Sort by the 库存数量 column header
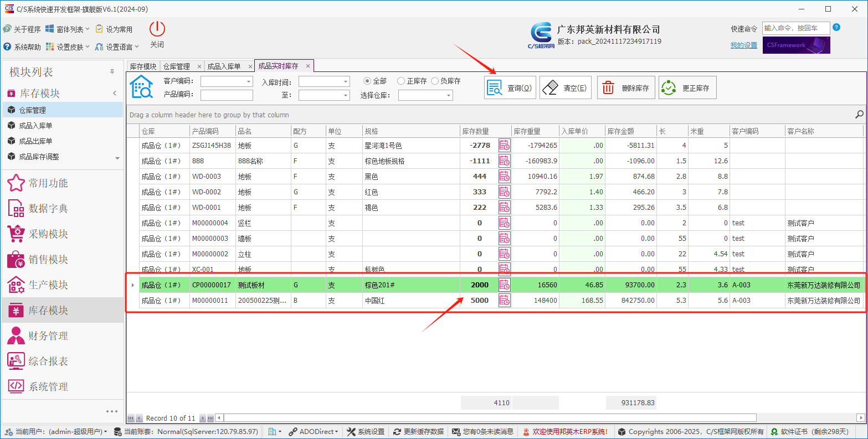Image resolution: width=868 pixels, height=439 pixels. (486, 131)
